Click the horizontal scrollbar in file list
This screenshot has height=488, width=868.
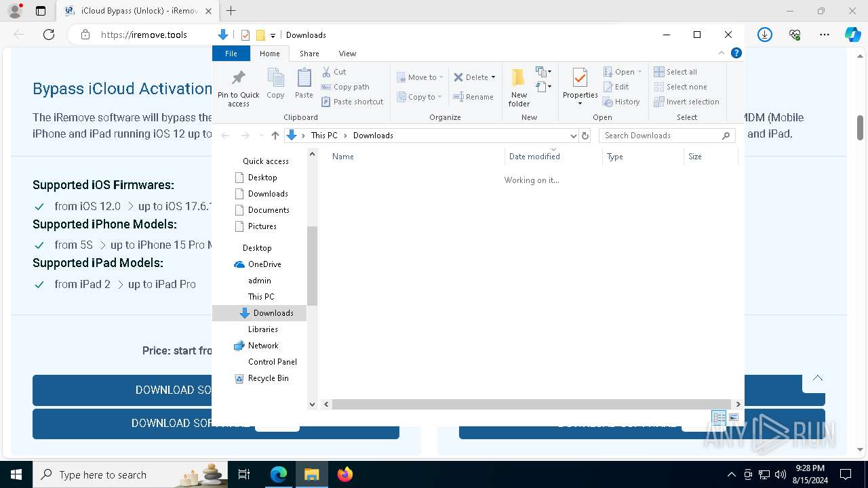click(x=532, y=404)
